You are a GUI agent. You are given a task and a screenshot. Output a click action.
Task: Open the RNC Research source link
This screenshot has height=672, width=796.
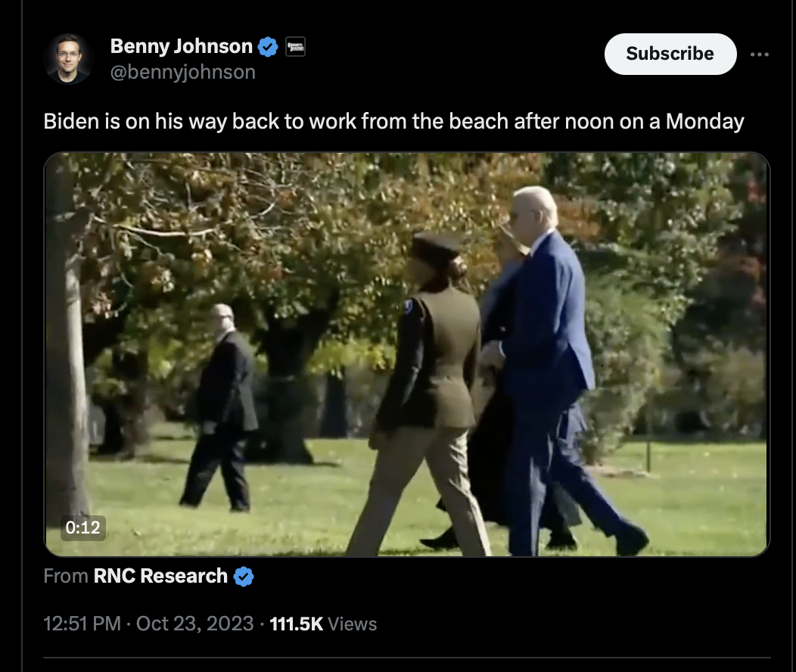160,576
